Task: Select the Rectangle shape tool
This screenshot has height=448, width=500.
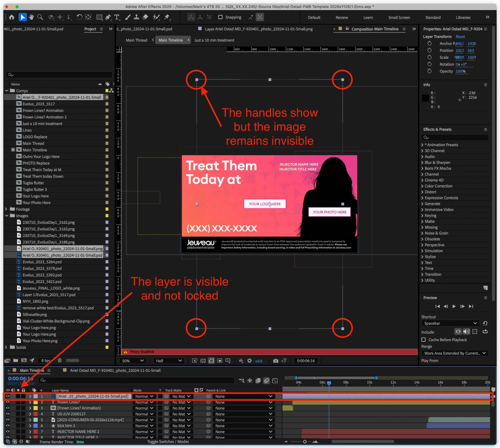Action: pos(99,17)
